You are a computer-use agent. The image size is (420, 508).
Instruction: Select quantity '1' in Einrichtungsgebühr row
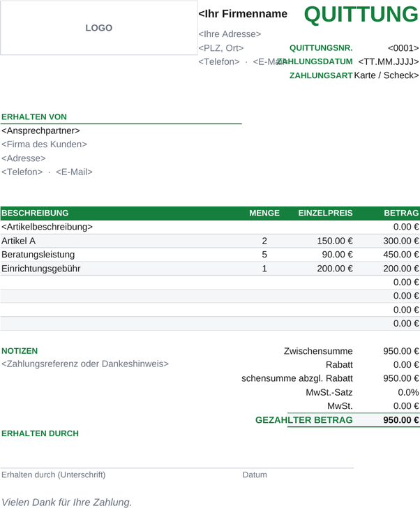pos(264,269)
